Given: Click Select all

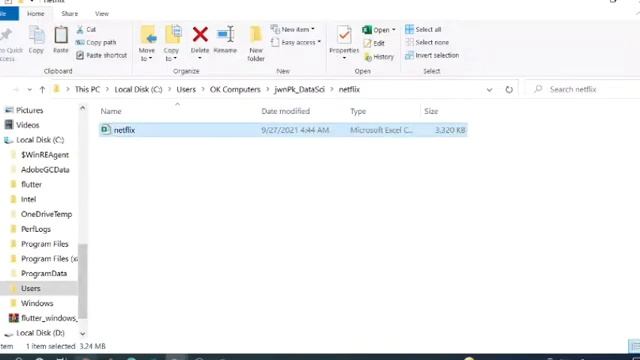Looking at the screenshot, I should click(x=423, y=29).
